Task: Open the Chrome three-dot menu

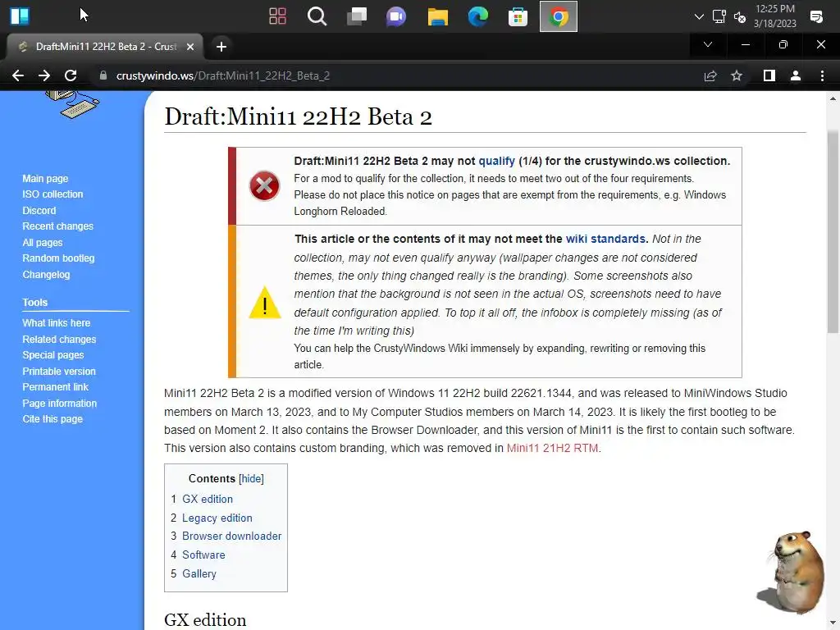Action: pos(822,75)
